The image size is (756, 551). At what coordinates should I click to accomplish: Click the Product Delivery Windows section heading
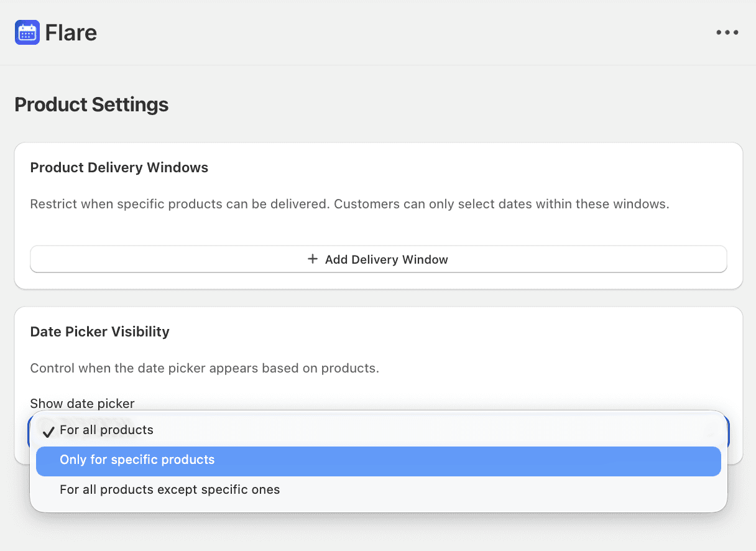(x=119, y=168)
